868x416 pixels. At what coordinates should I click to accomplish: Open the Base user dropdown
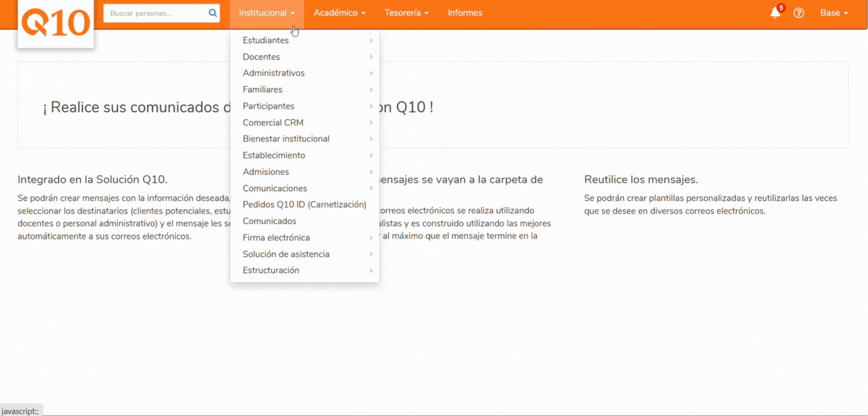pyautogui.click(x=834, y=13)
